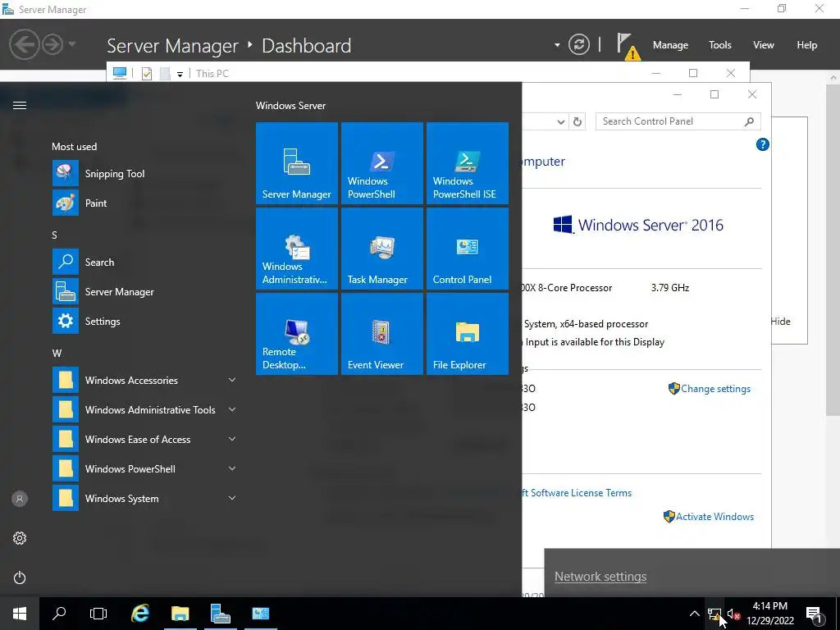
Task: Click the This PC properties toolbar icon
Action: pos(147,74)
